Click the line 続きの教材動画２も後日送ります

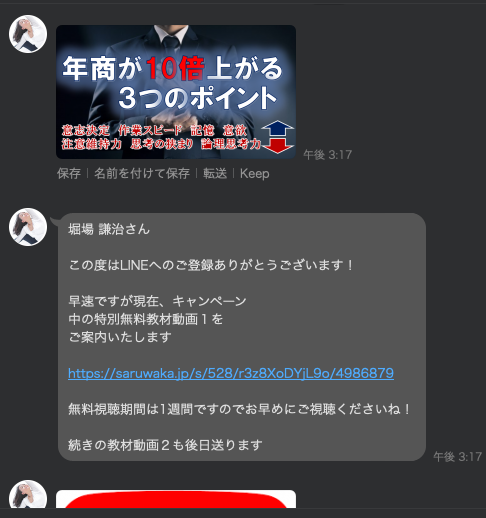pos(165,445)
